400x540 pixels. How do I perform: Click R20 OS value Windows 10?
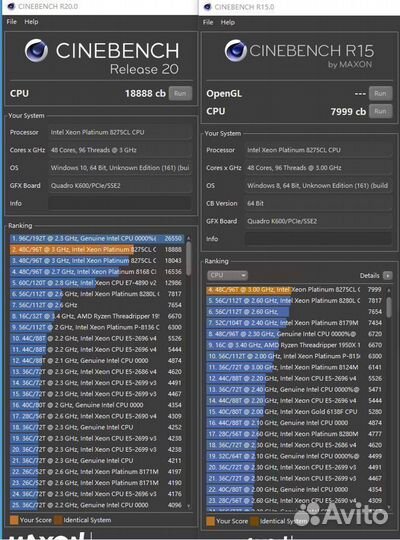120,168
